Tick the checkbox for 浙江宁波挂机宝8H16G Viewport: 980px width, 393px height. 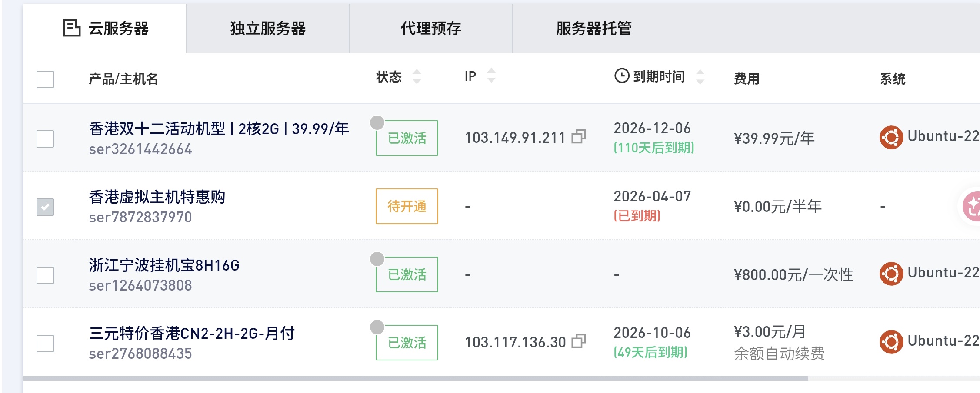point(45,275)
